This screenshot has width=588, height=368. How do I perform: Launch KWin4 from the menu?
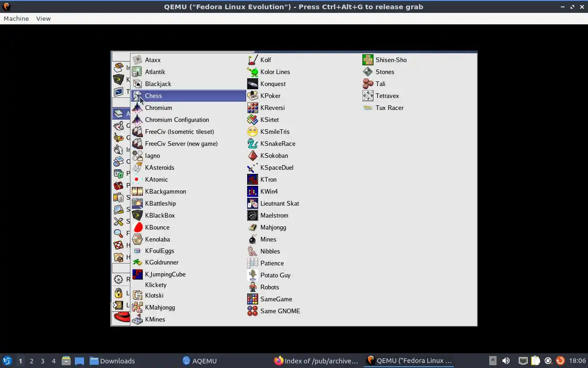[x=304, y=191]
